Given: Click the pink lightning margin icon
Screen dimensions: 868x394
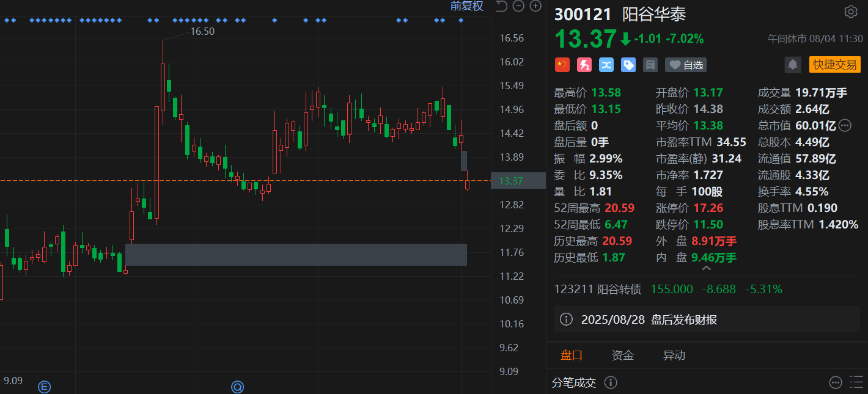Looking at the screenshot, I should [x=584, y=65].
